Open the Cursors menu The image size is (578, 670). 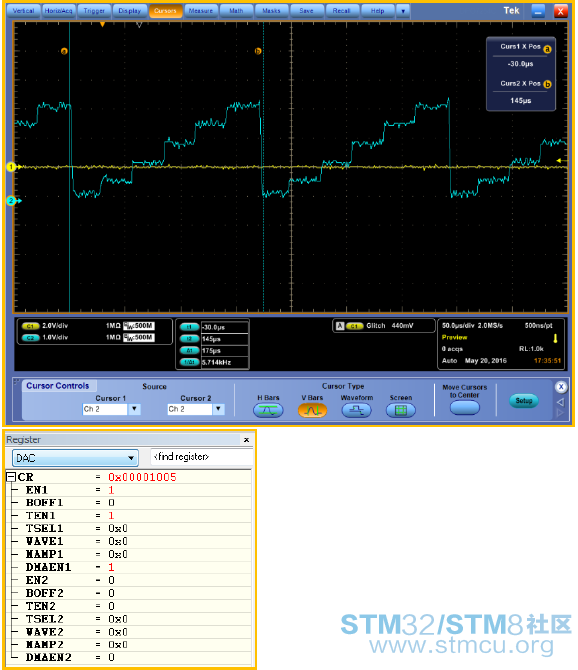tap(165, 11)
